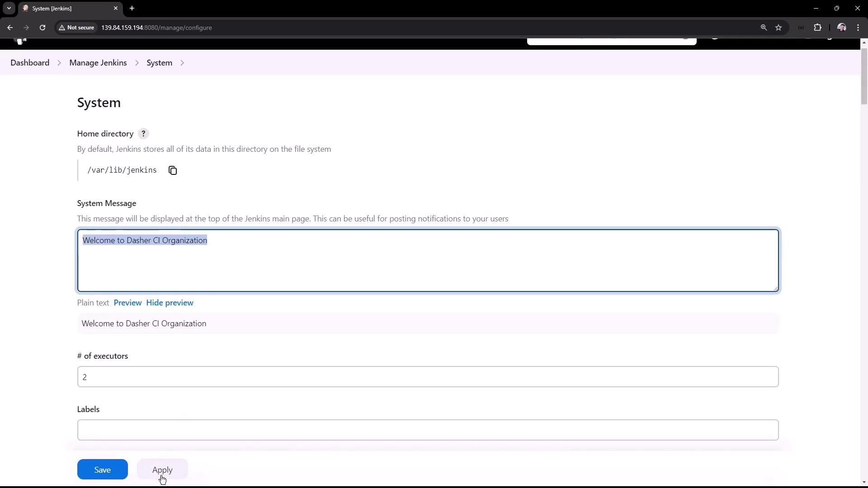Focus the number of executors field
Screen dimensions: 868x488
[427, 377]
